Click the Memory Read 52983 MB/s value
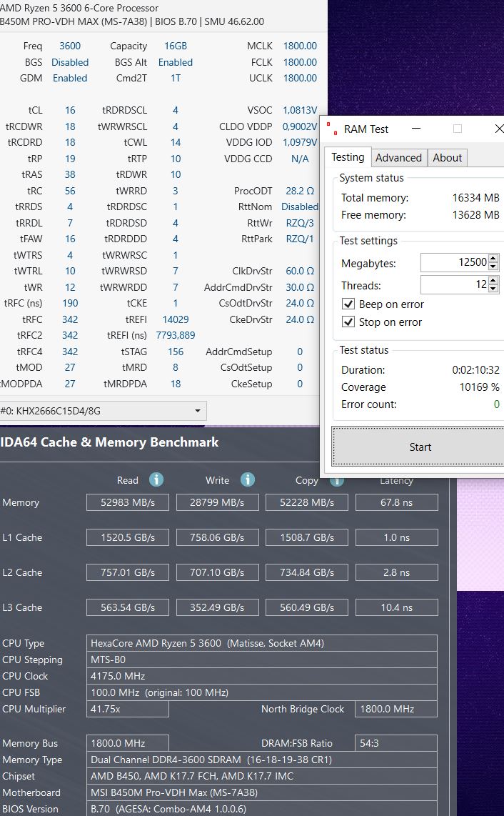Image resolution: width=504 pixels, height=816 pixels. pyautogui.click(x=128, y=503)
